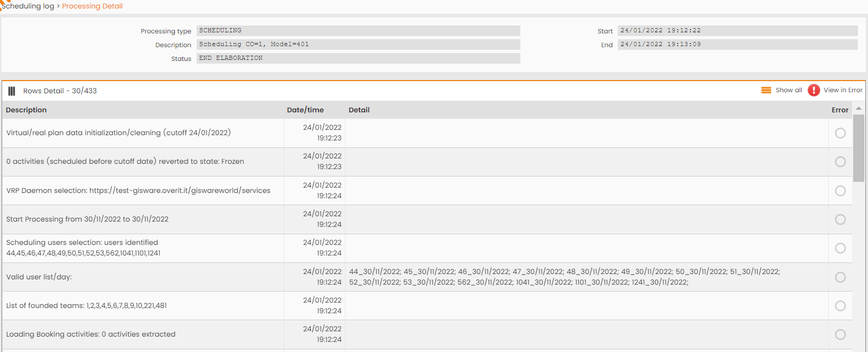
Task: Click the red View in Error alert icon
Action: point(814,90)
